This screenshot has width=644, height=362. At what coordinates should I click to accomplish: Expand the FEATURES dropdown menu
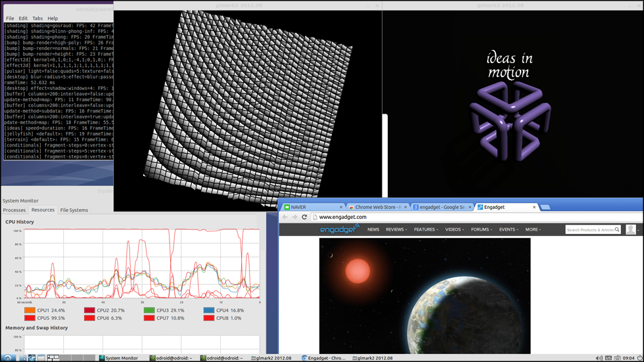426,230
